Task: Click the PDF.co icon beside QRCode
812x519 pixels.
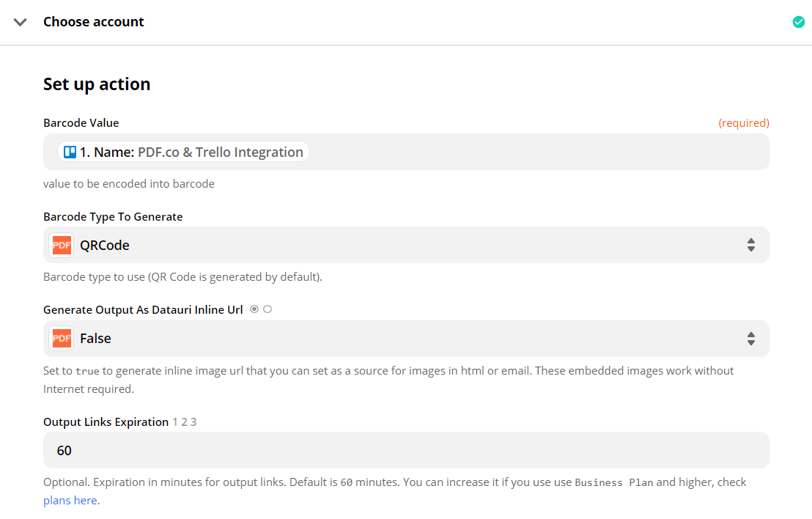Action: point(61,245)
